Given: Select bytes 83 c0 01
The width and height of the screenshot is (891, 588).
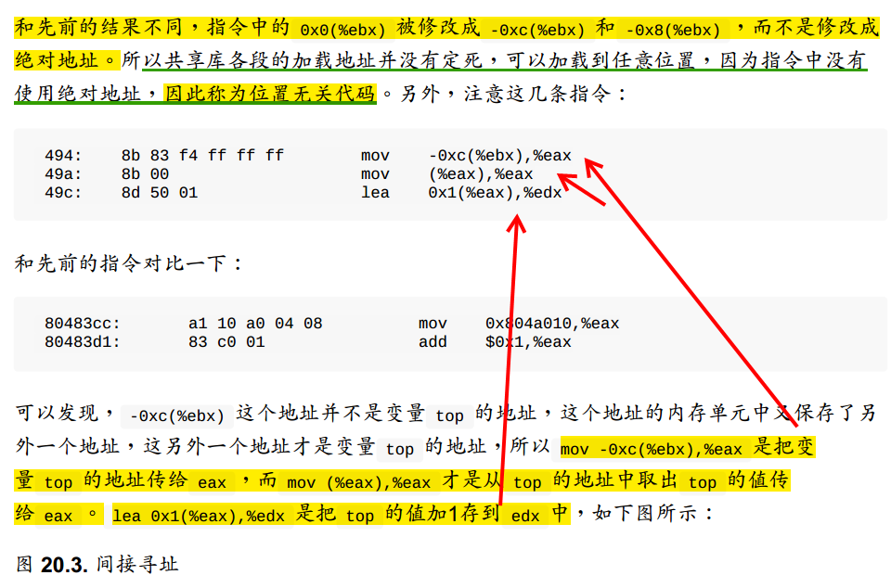Looking at the screenshot, I should (226, 342).
